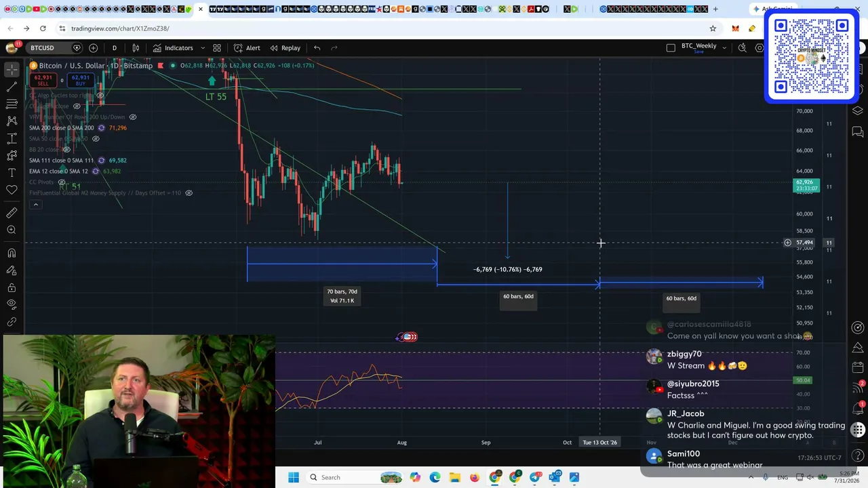Reload the browser page
This screenshot has width=868, height=488.
click(43, 28)
